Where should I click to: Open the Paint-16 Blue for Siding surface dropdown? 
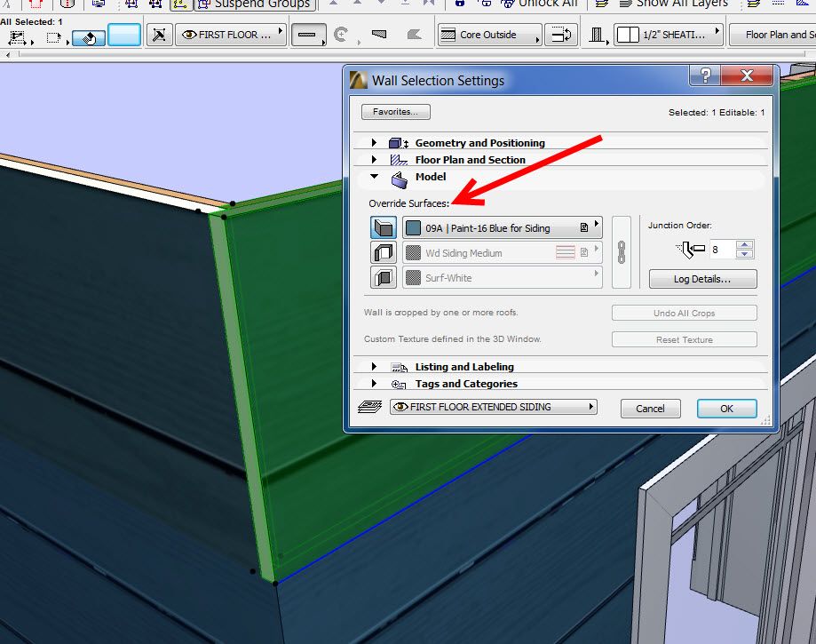(503, 228)
